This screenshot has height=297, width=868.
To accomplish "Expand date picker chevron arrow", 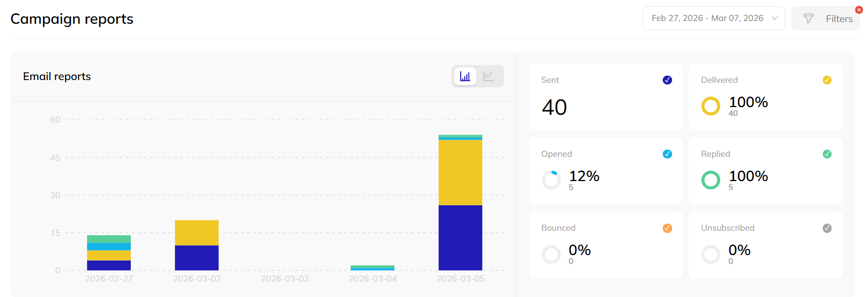I will (775, 18).
